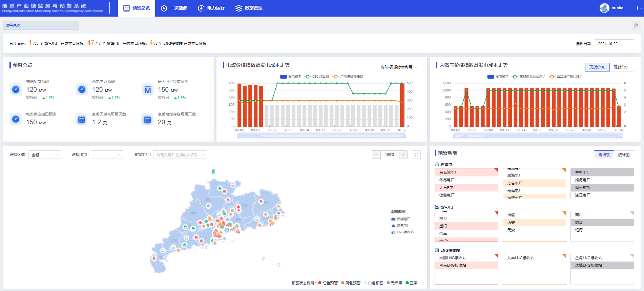644x291 pixels.
Task: Click the zoom-in plus button on map
Action: [x=403, y=155]
